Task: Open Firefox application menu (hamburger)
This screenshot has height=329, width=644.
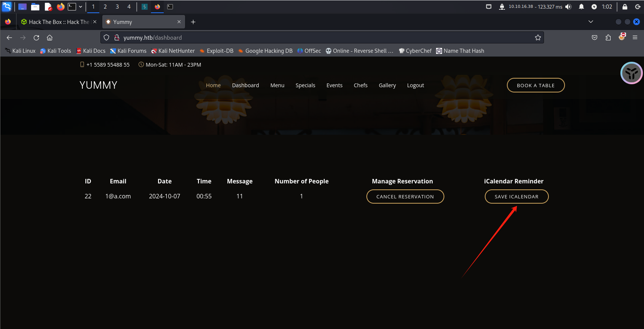Action: [x=635, y=37]
